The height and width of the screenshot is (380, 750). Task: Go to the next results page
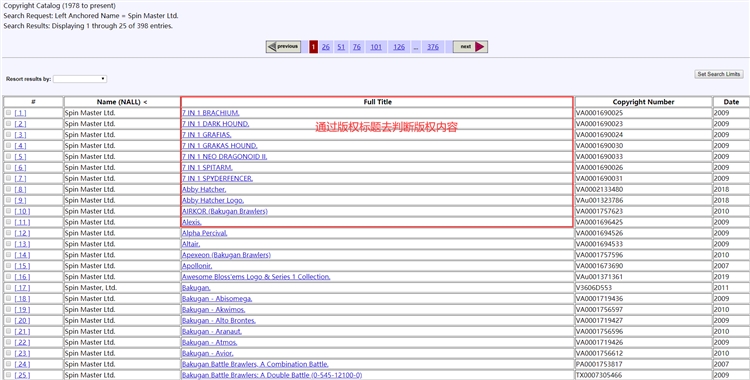coord(470,46)
